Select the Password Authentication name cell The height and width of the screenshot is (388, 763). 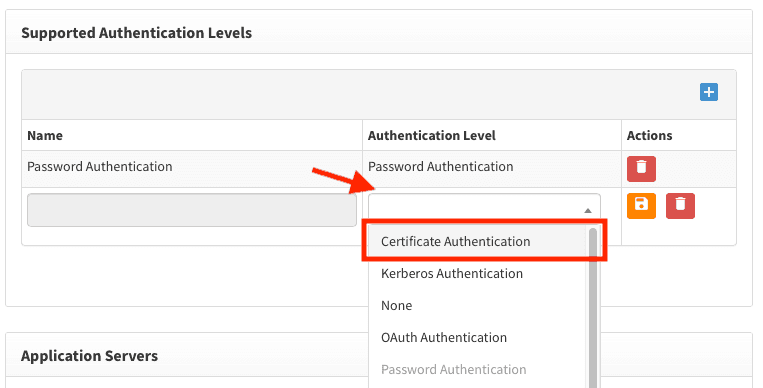click(100, 166)
